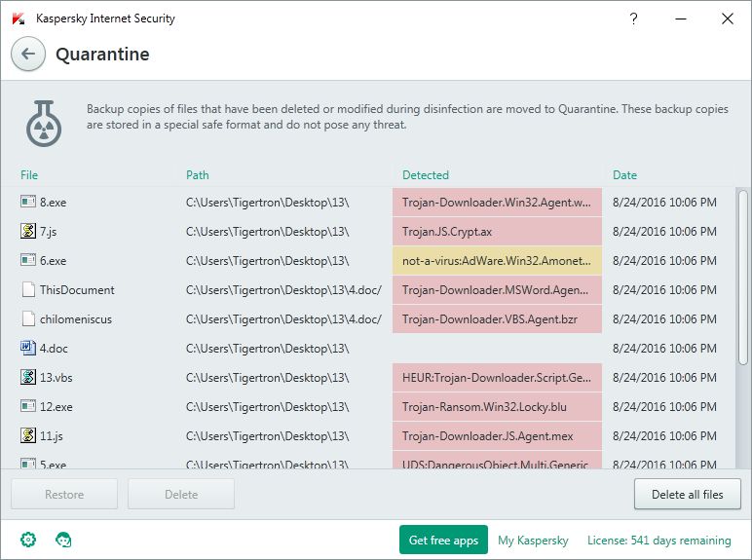752x560 pixels.
Task: Click the Trojan-Downloader.Win32.Agent detection
Action: [497, 203]
